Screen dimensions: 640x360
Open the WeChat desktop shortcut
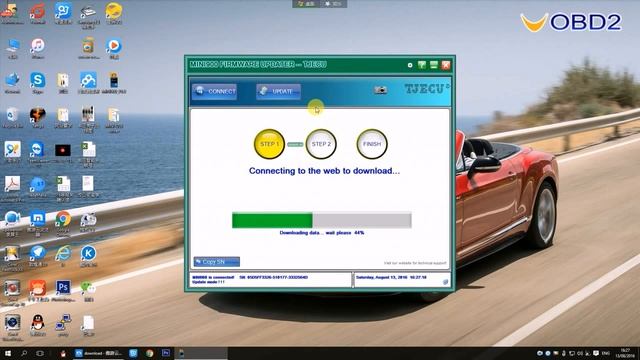point(89,290)
